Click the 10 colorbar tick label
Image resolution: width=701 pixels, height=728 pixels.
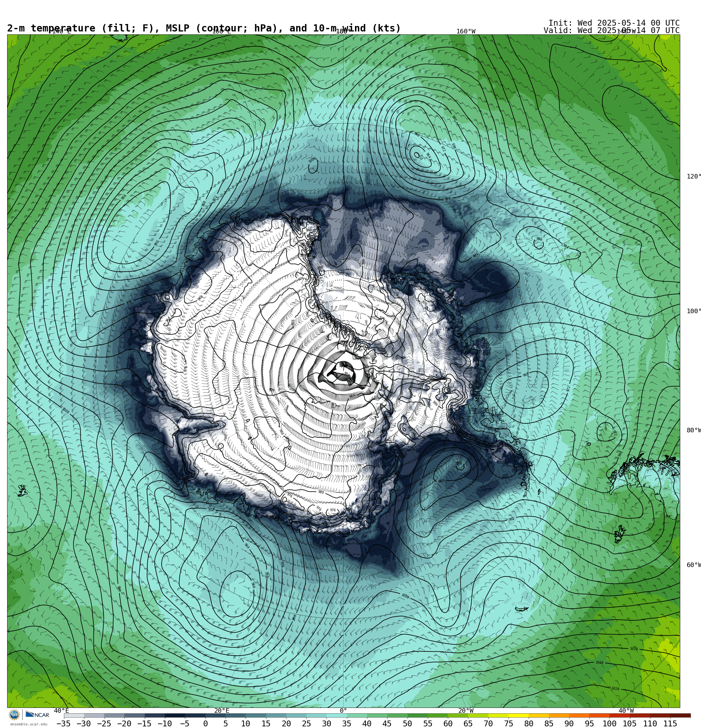[246, 723]
